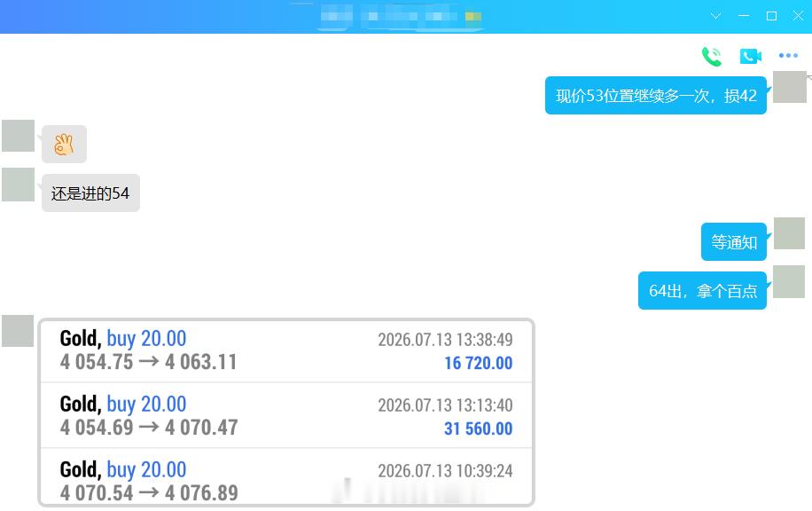The image size is (812, 511).
Task: Open the three-dot more options menu
Action: [x=788, y=56]
